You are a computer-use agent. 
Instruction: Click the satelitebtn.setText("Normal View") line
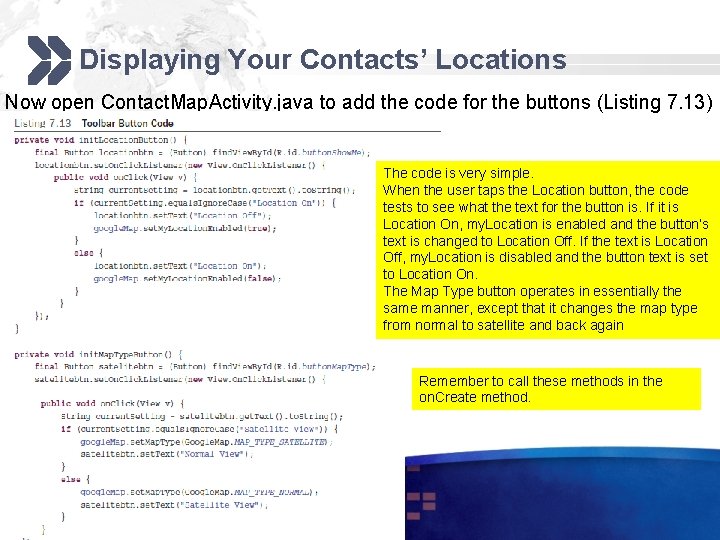point(167,454)
